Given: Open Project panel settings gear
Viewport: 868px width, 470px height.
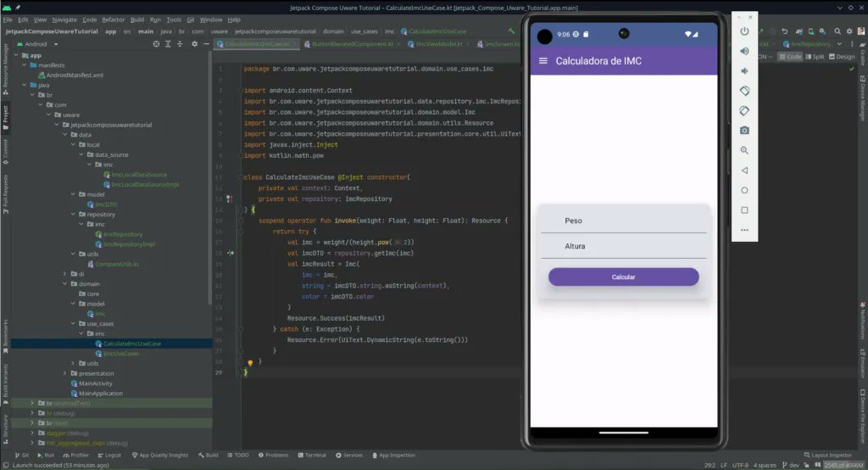Looking at the screenshot, I should point(194,44).
